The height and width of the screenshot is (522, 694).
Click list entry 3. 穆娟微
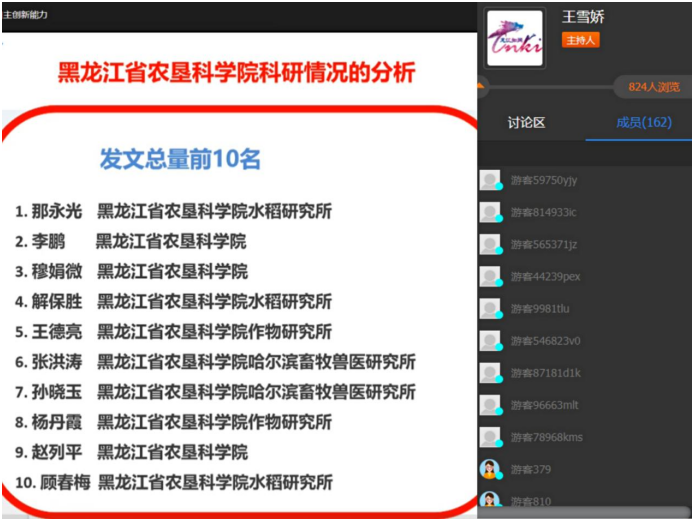tap(131, 271)
